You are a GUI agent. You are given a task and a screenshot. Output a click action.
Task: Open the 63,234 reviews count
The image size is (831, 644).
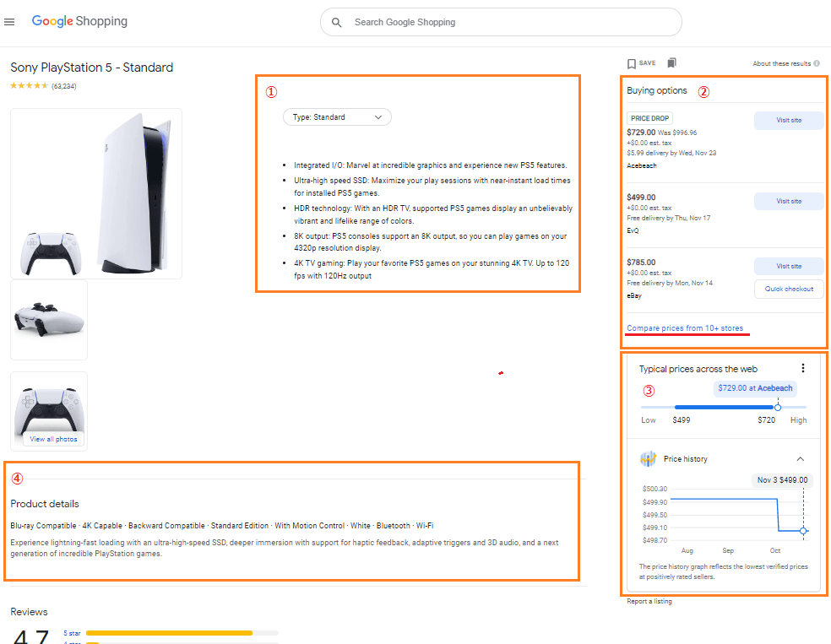click(x=64, y=86)
